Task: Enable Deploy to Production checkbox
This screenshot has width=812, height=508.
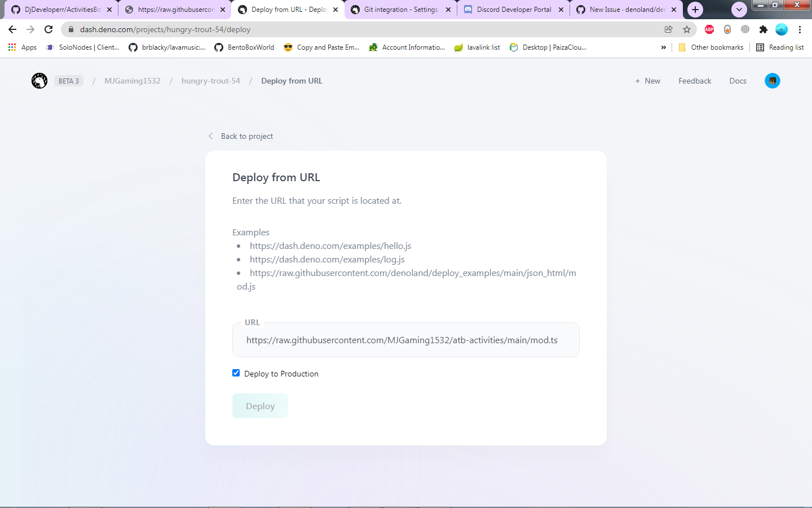Action: click(x=236, y=373)
